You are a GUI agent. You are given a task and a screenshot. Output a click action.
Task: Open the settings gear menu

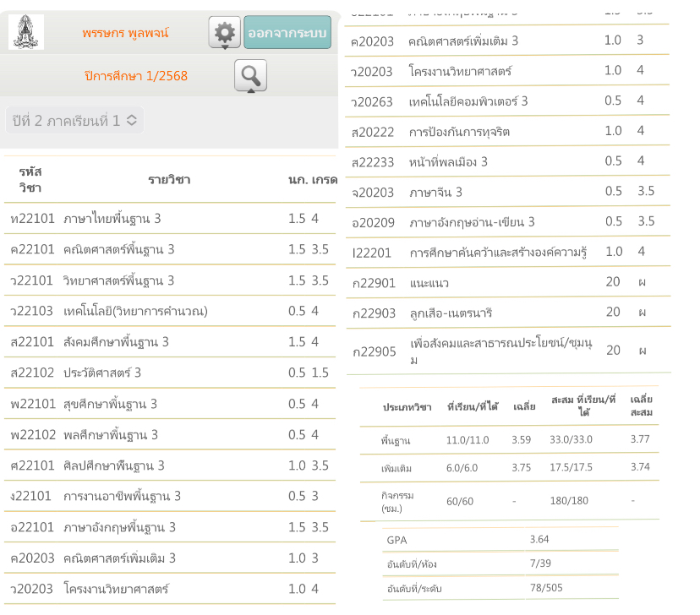pyautogui.click(x=224, y=33)
